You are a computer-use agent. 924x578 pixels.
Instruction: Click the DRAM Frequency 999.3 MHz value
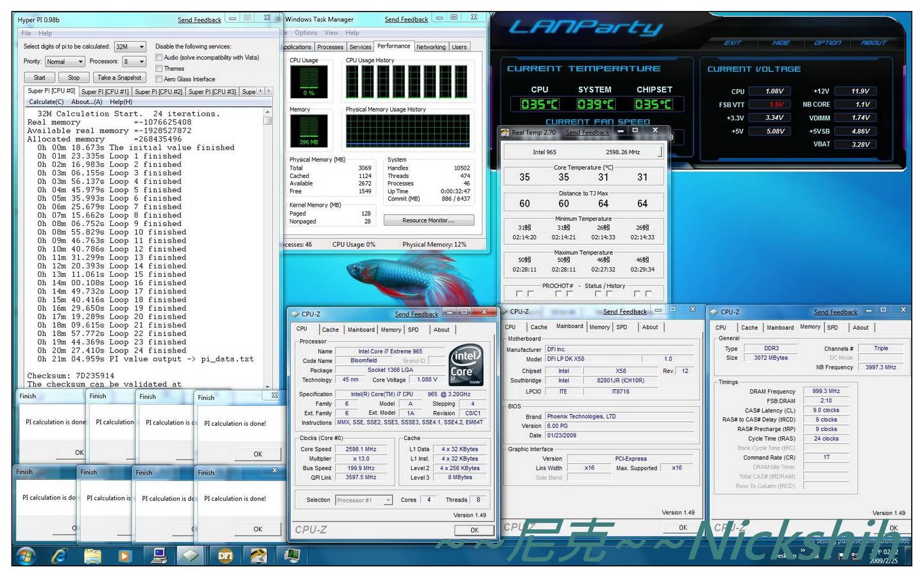(826, 390)
